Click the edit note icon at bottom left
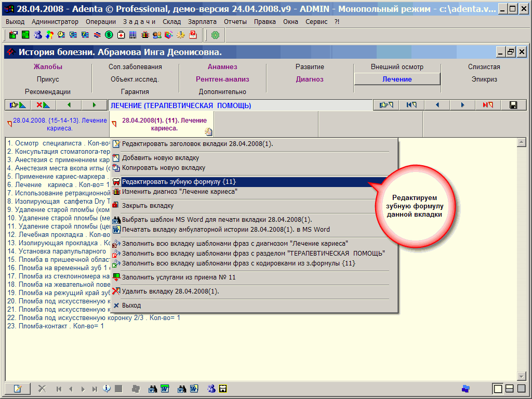 click(x=18, y=388)
